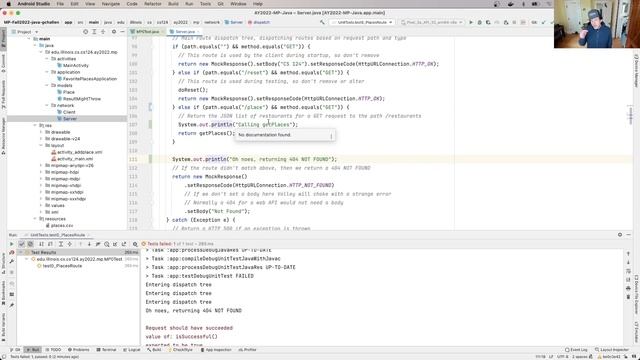
Task: Go to next failed test arrow
Action: [x=89, y=244]
